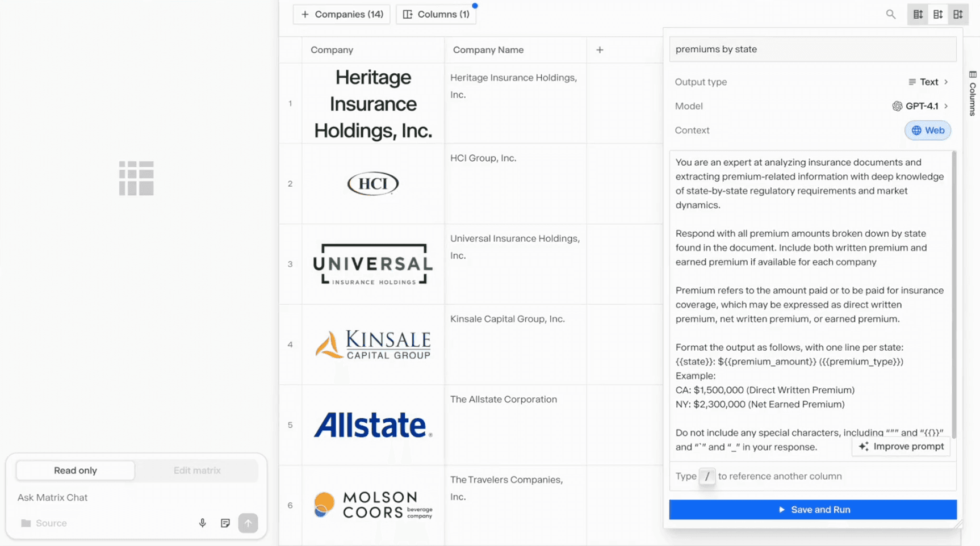Click the Source folder icon
Viewport: 980px width, 546px height.
(x=26, y=523)
